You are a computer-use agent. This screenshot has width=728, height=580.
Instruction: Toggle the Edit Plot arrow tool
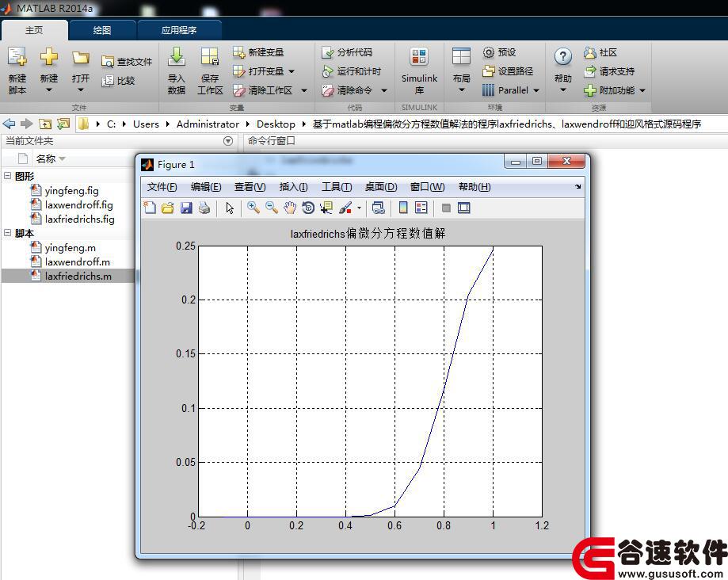click(x=230, y=208)
